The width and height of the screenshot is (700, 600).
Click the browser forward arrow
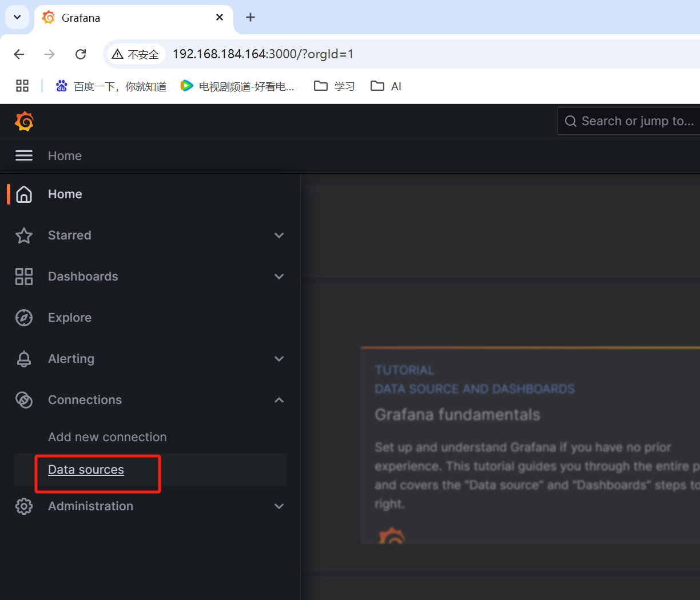click(50, 54)
